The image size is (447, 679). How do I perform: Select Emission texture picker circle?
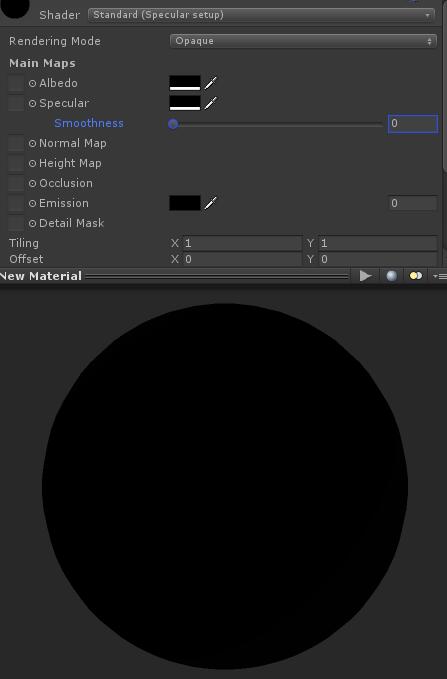pyautogui.click(x=32, y=203)
